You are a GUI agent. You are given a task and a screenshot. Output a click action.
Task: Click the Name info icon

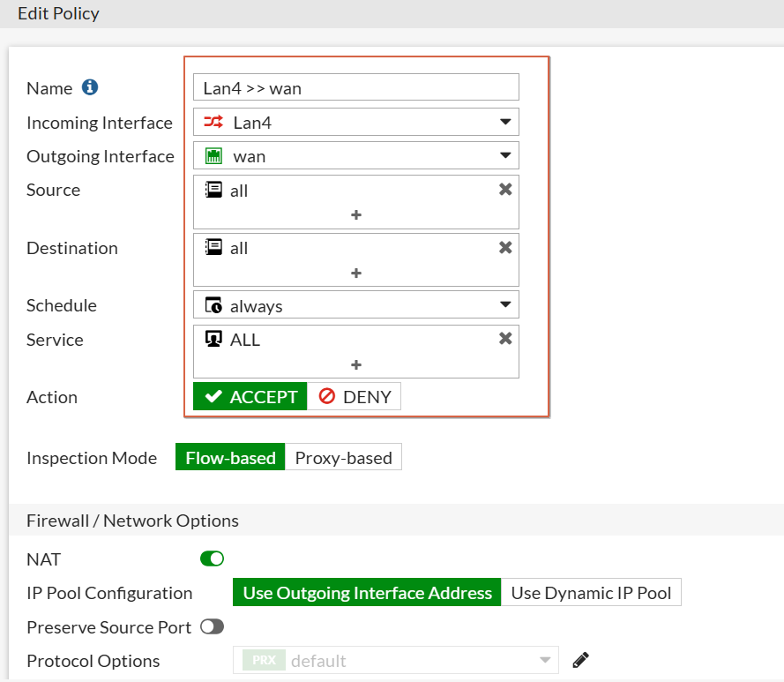[x=89, y=87]
